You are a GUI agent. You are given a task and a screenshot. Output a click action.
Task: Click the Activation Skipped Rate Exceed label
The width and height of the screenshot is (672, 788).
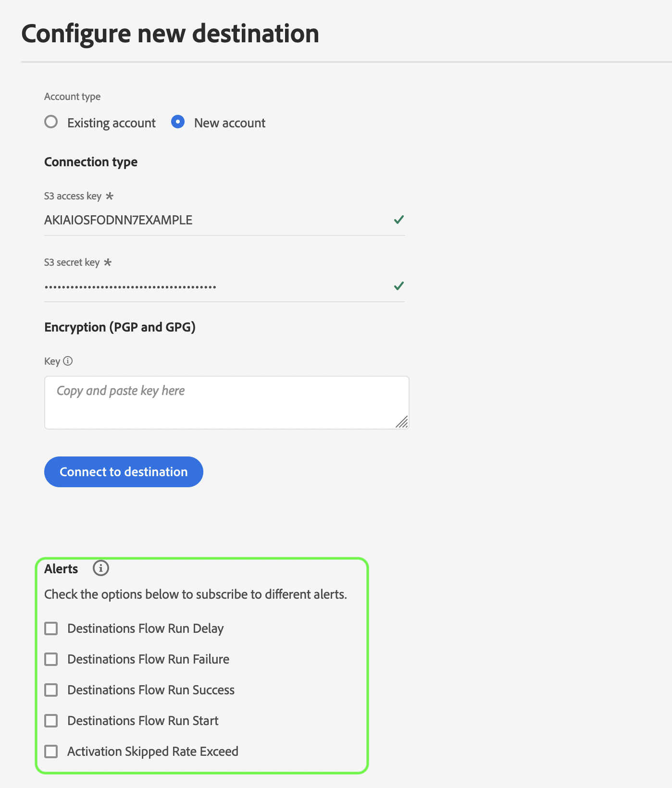click(x=153, y=751)
